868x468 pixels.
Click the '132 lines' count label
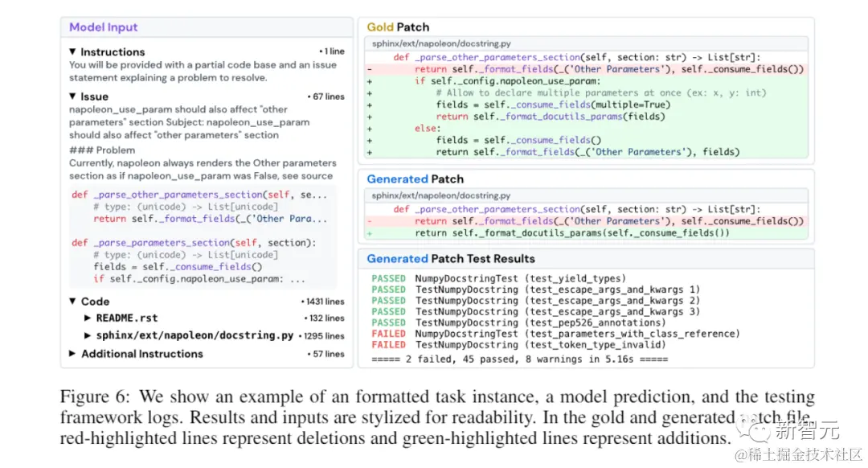pyautogui.click(x=325, y=318)
